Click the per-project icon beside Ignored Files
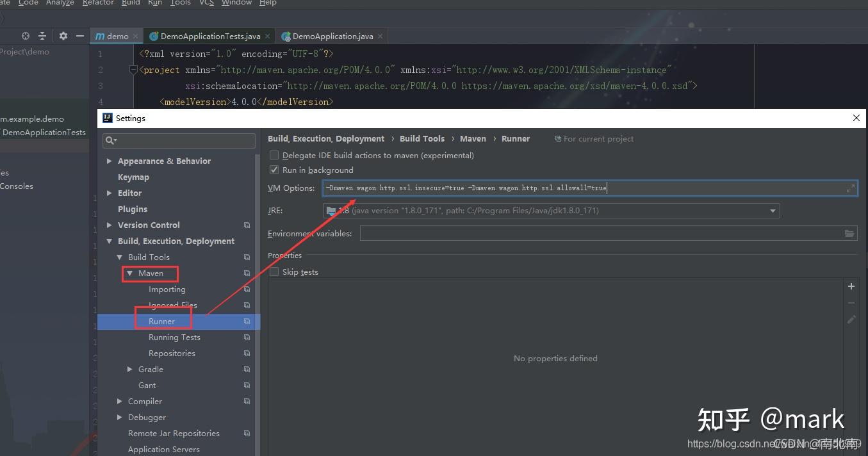Image resolution: width=868 pixels, height=456 pixels. tap(247, 305)
